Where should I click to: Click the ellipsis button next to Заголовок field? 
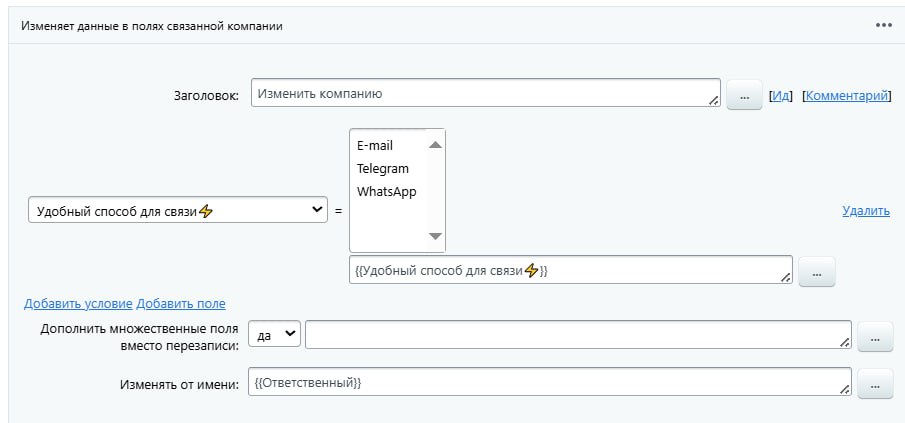click(x=743, y=96)
